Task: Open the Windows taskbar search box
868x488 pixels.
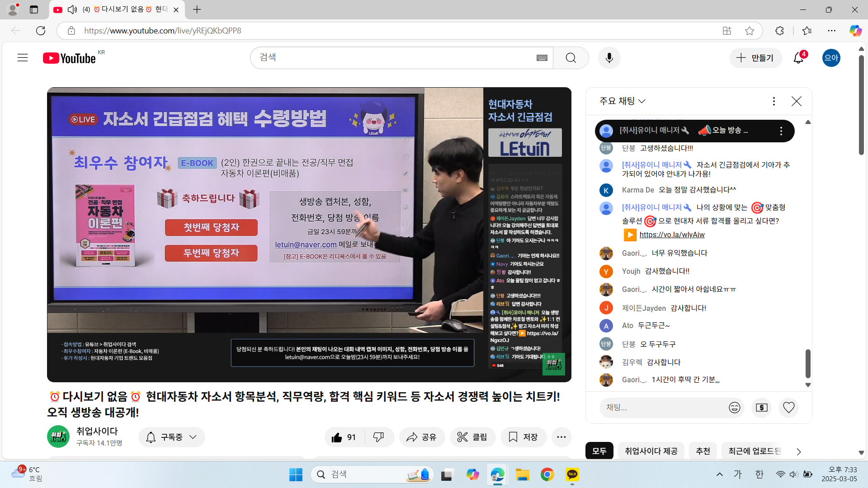Action: [372, 475]
